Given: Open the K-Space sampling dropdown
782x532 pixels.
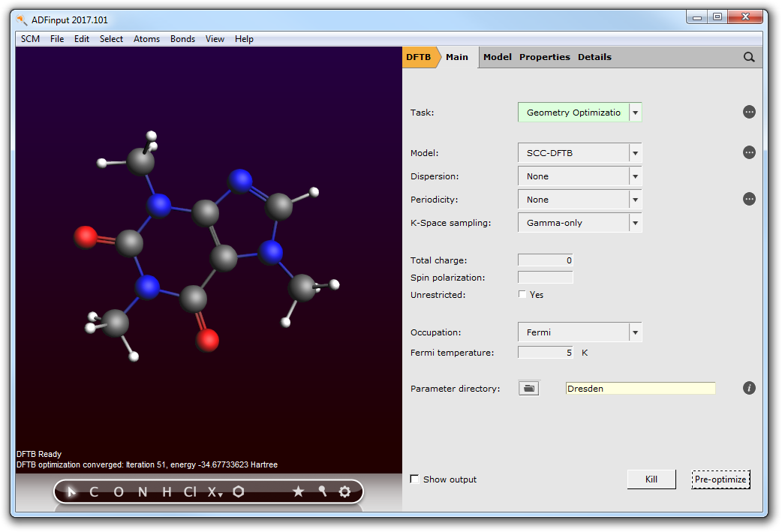Looking at the screenshot, I should click(x=579, y=223).
